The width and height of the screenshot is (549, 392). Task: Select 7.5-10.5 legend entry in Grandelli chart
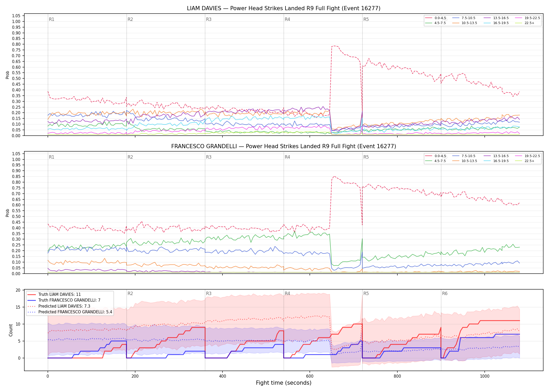464,156
